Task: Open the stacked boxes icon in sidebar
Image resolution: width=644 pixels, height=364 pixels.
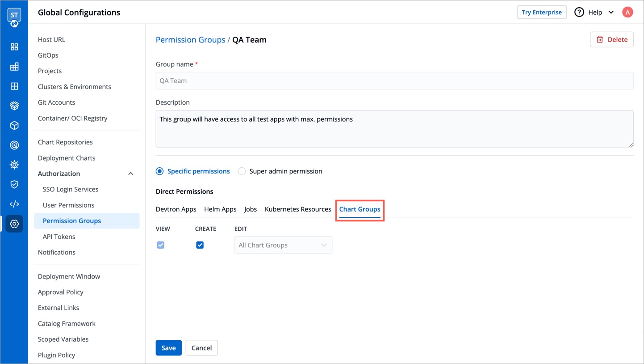Action: point(14,106)
